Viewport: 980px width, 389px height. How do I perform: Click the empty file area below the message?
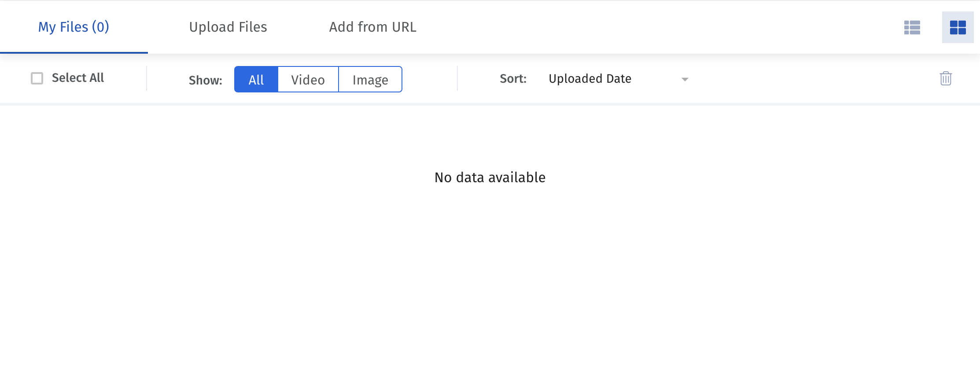tap(490, 286)
